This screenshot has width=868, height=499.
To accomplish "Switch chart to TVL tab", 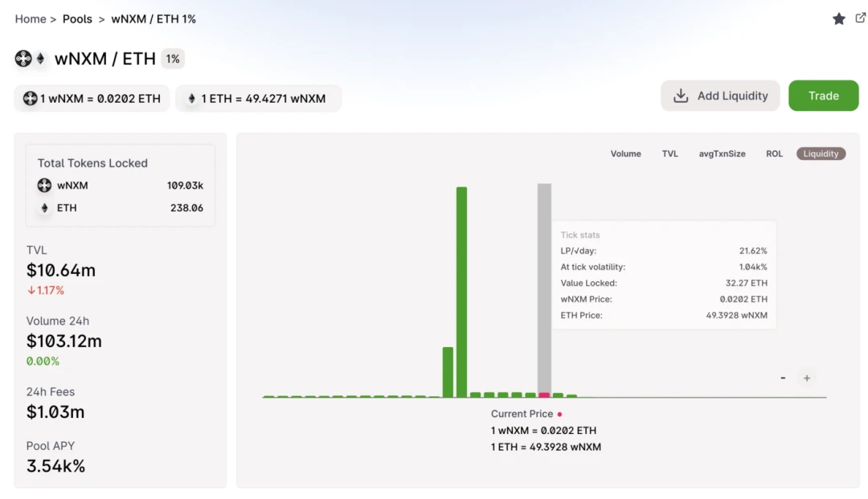I will point(669,153).
